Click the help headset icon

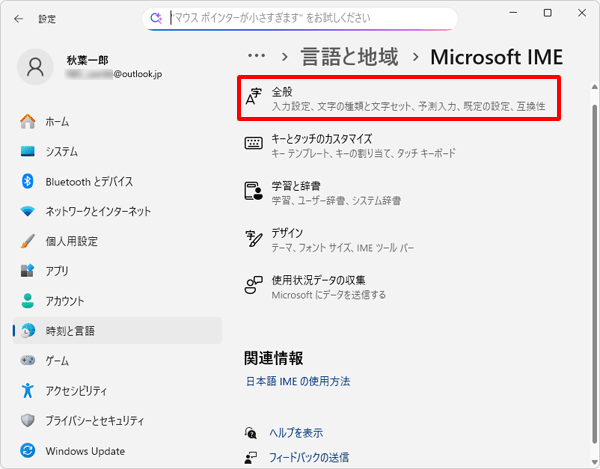click(251, 433)
